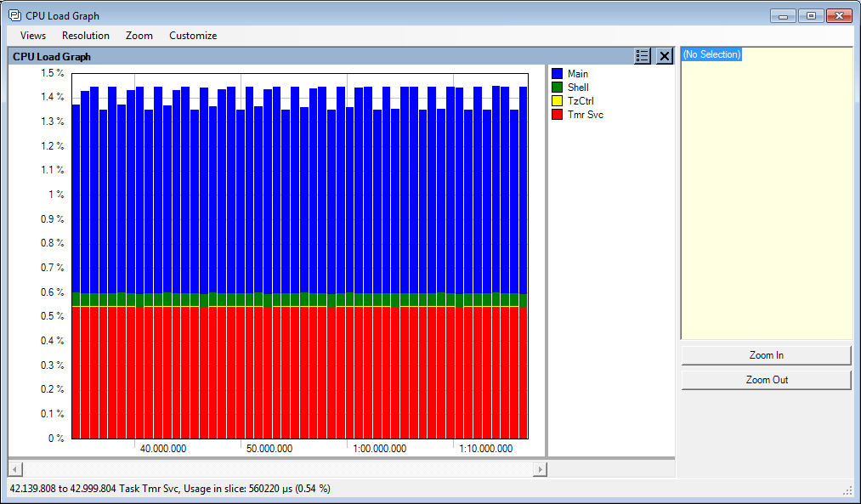Image resolution: width=861 pixels, height=504 pixels.
Task: Open the Views menu
Action: [33, 36]
